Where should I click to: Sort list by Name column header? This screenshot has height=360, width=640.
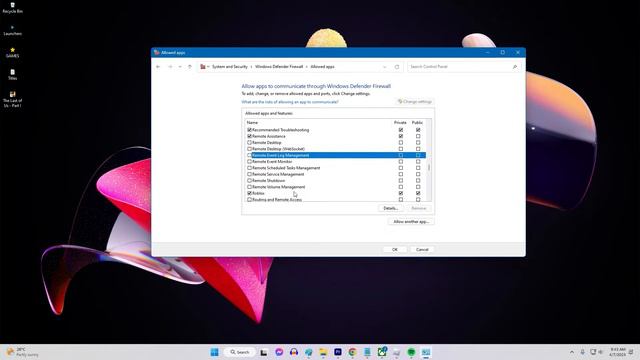pyautogui.click(x=252, y=122)
